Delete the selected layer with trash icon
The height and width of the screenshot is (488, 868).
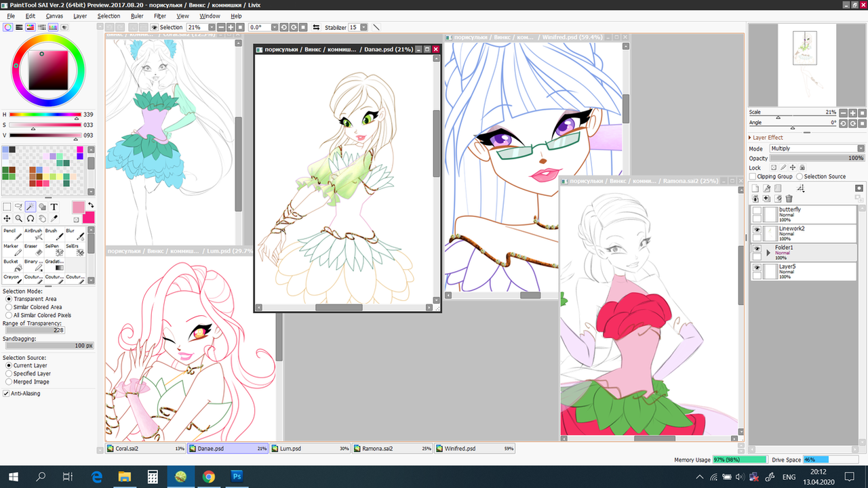point(789,199)
